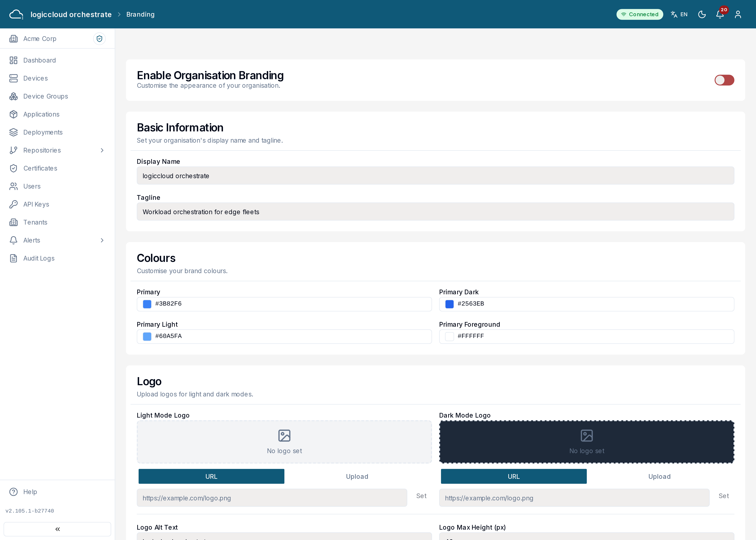Click the Tagline input field
This screenshot has height=540, width=756.
pos(435,212)
